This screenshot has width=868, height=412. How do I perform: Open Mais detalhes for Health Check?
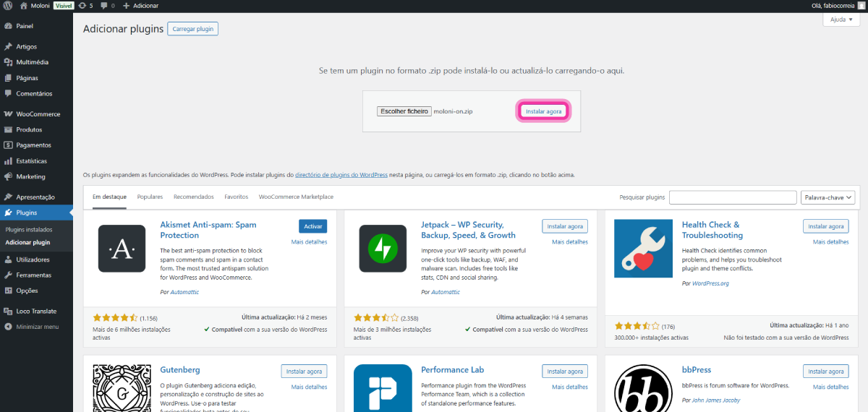[831, 242]
